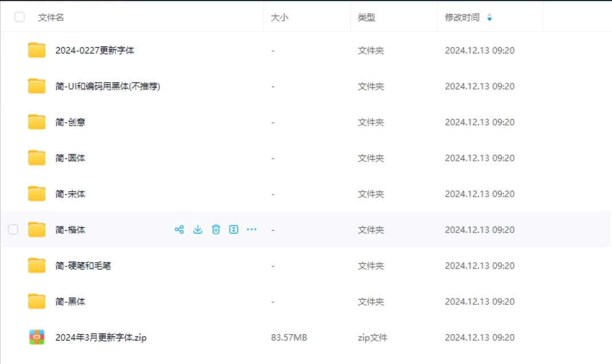The image size is (612, 364).
Task: Open the 2024-0227更新字体 folder
Action: tap(95, 51)
